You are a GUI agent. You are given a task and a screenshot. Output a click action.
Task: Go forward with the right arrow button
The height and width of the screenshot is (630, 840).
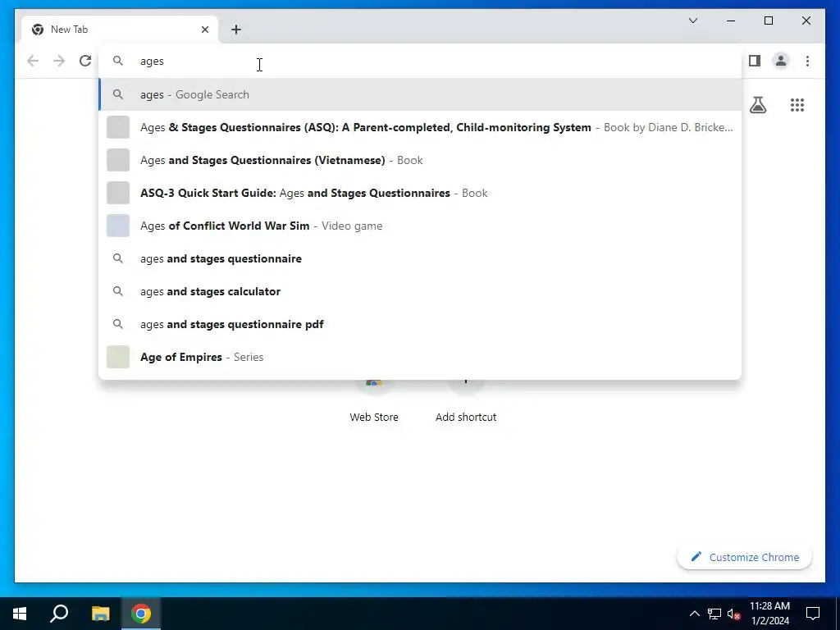59,61
